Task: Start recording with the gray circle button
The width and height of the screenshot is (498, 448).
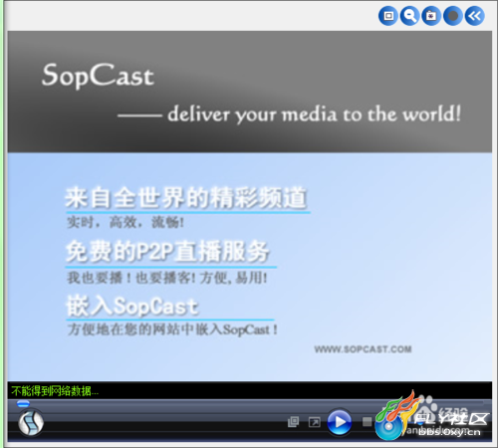Action: [453, 16]
